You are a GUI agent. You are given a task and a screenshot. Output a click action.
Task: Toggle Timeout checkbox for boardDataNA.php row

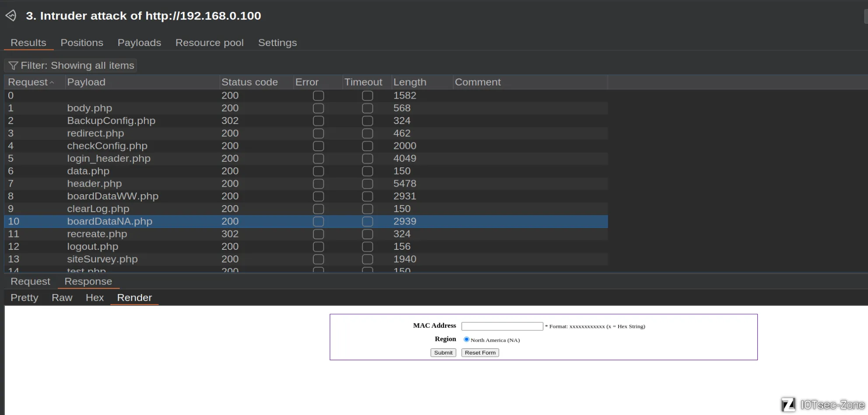pyautogui.click(x=368, y=222)
